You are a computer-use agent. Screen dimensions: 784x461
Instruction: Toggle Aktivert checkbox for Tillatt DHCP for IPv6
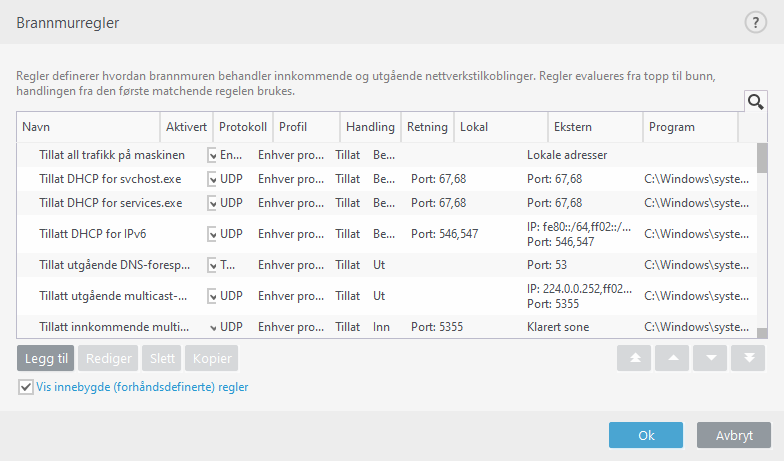click(212, 234)
